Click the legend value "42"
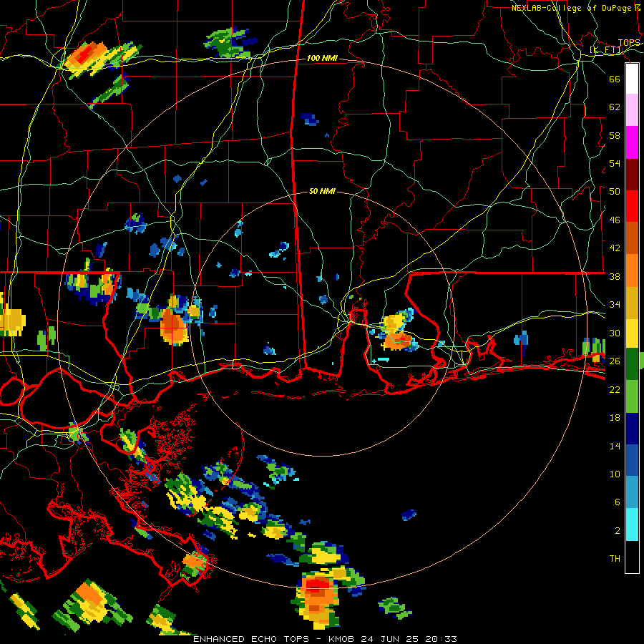 (615, 248)
